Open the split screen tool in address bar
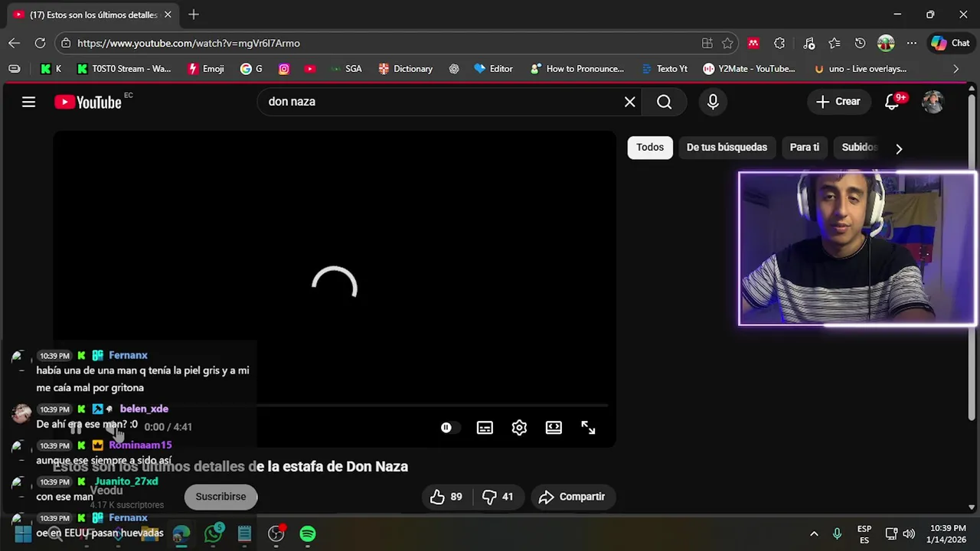The height and width of the screenshot is (551, 980). click(707, 43)
